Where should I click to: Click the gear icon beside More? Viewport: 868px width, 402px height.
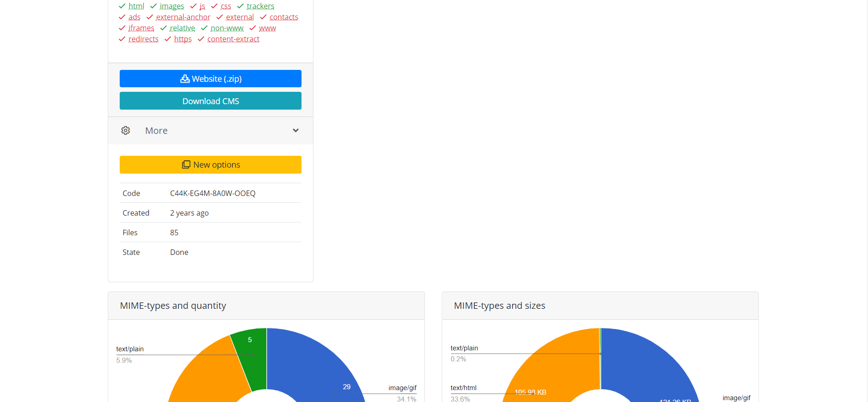[126, 131]
